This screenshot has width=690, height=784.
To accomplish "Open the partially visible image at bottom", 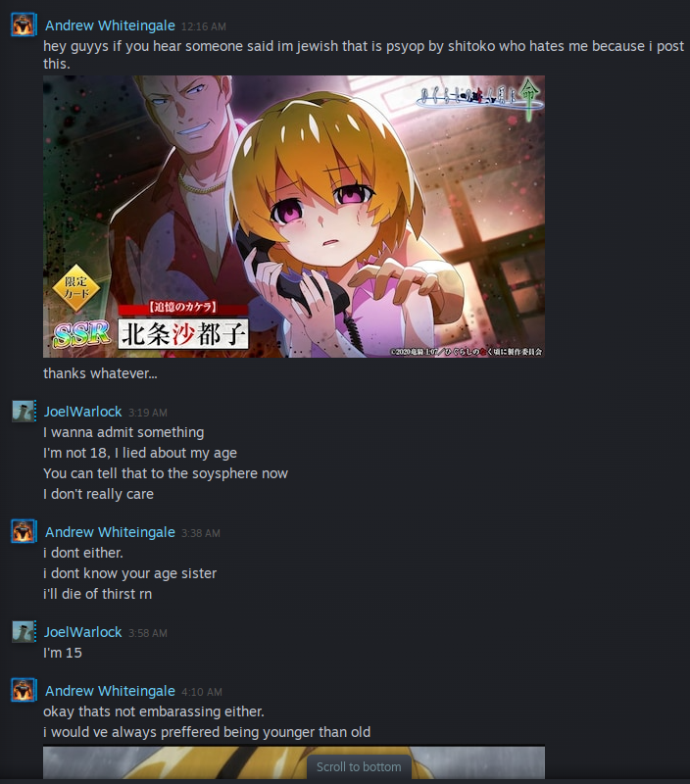I will [x=294, y=762].
